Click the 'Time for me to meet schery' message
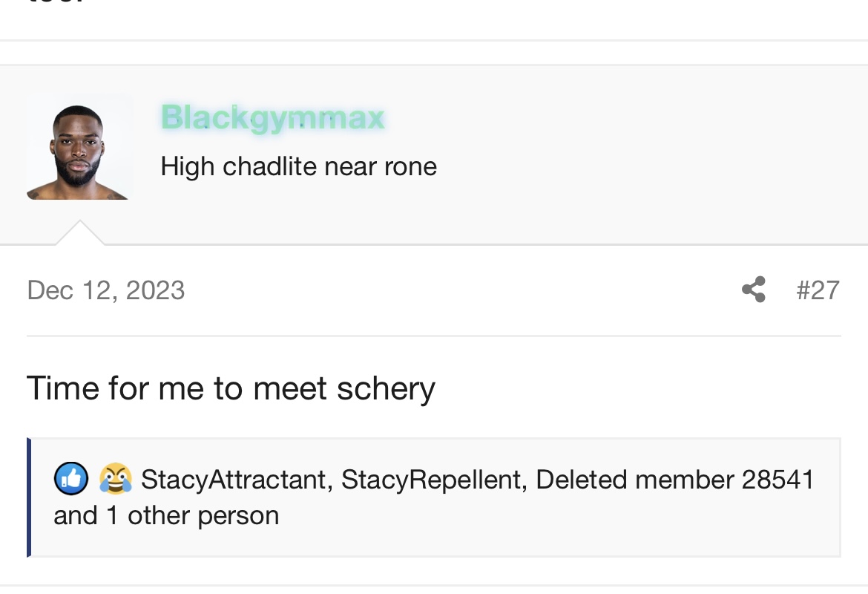Screen dimensions: 868x594 (231, 388)
